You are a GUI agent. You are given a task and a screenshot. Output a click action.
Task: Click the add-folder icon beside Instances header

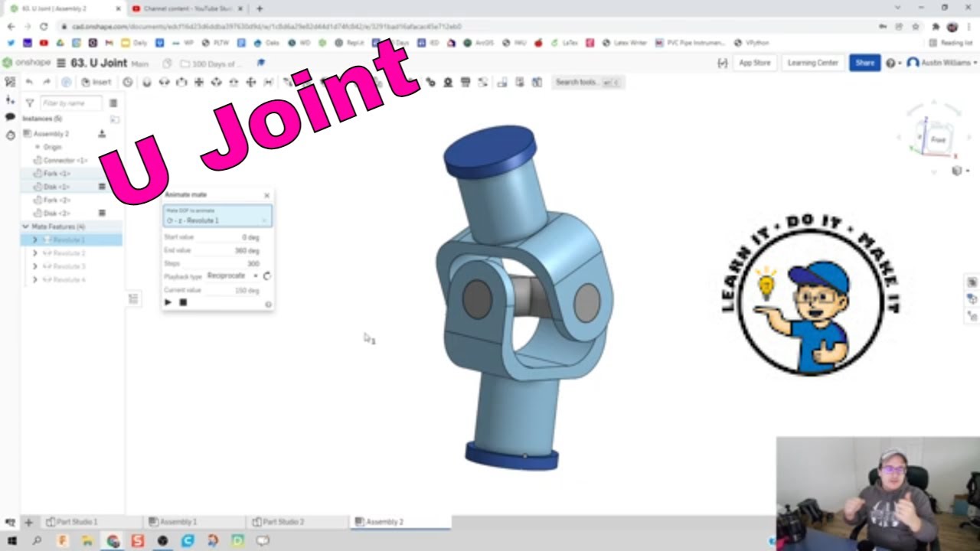coord(114,119)
